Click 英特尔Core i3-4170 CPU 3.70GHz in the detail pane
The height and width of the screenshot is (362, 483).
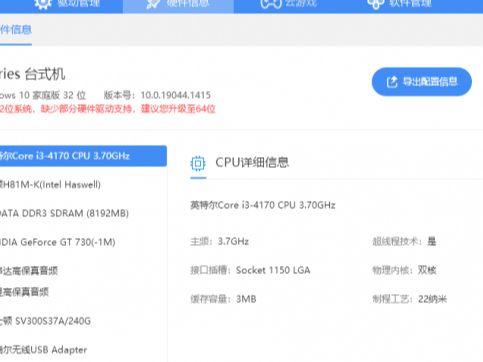[263, 205]
